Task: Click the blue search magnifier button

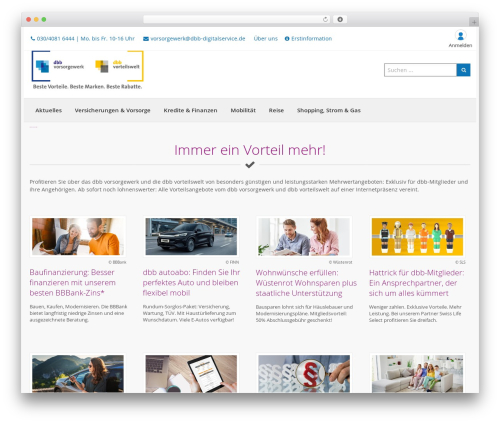Action: coord(463,70)
